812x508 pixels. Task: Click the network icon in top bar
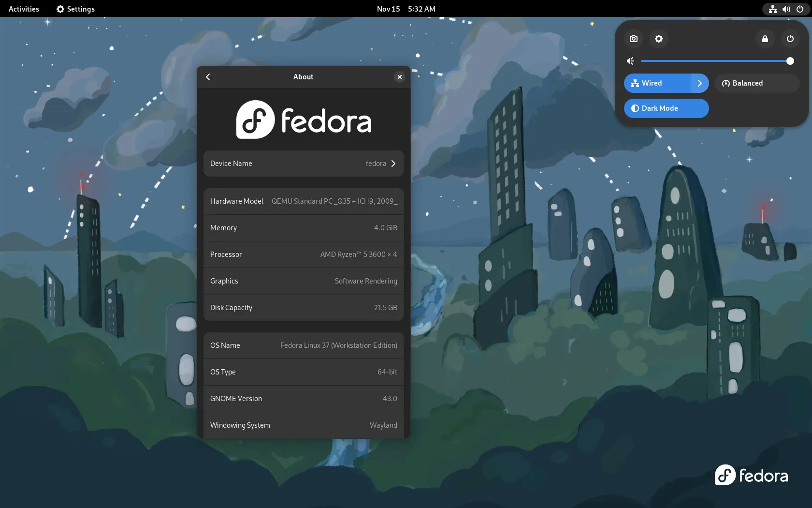coord(772,9)
